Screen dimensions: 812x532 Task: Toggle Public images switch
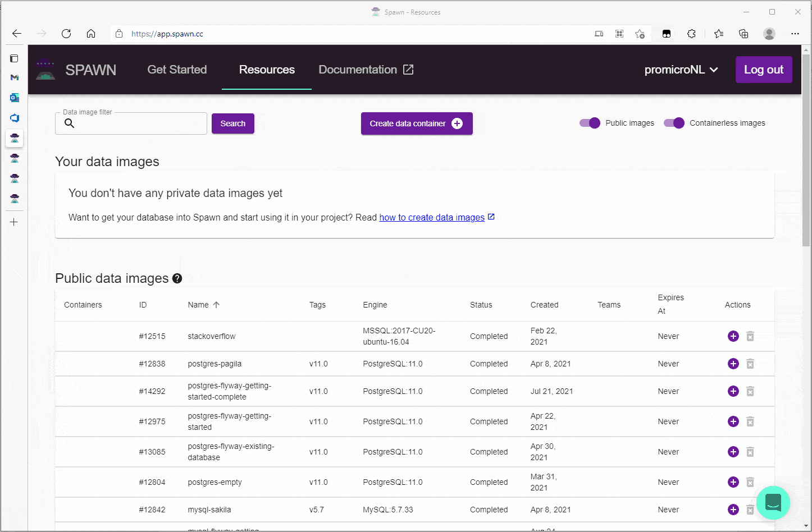pyautogui.click(x=590, y=123)
